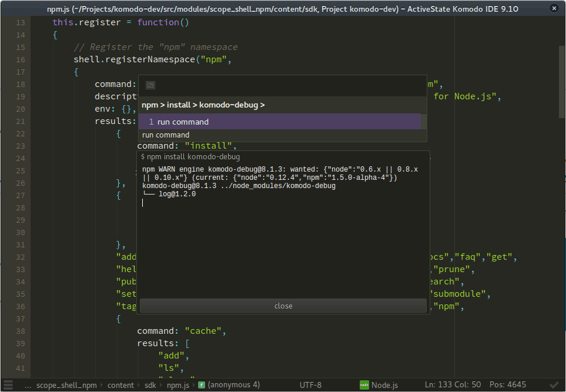Screen dimensions: 566x392
Task: Click line number 13 in the gutter
Action: pos(21,22)
